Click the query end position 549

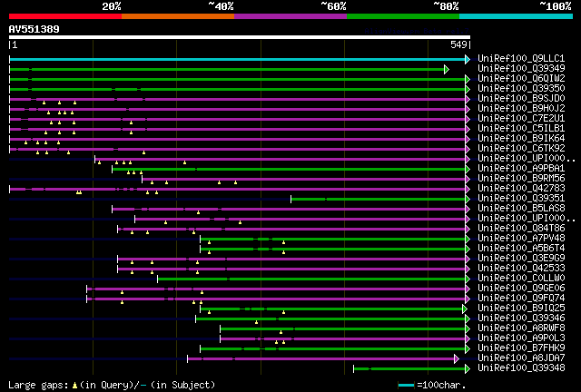458,44
